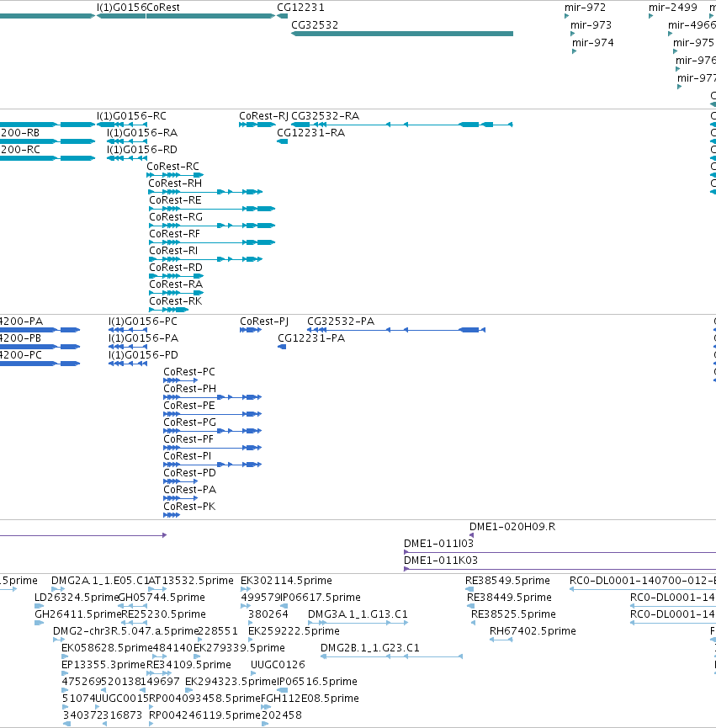Viewport: 716px width, 728px height.
Task: Click the EK279339.5prime EST label
Action: (x=239, y=648)
